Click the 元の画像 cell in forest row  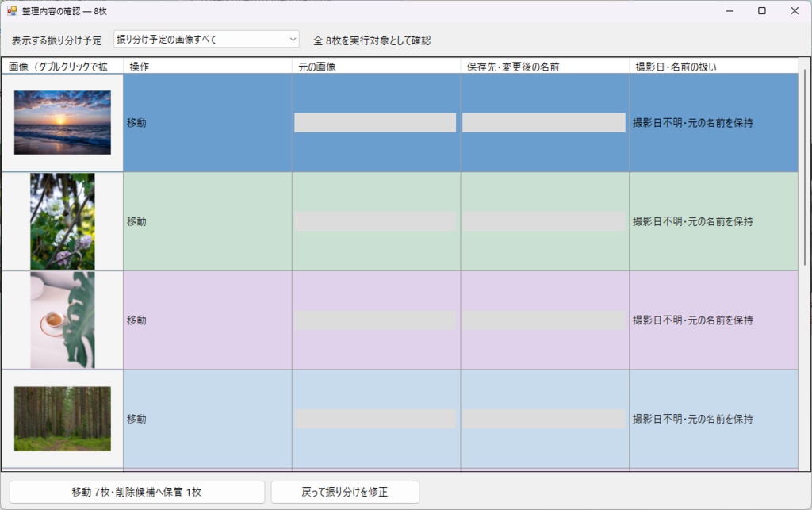pyautogui.click(x=377, y=418)
